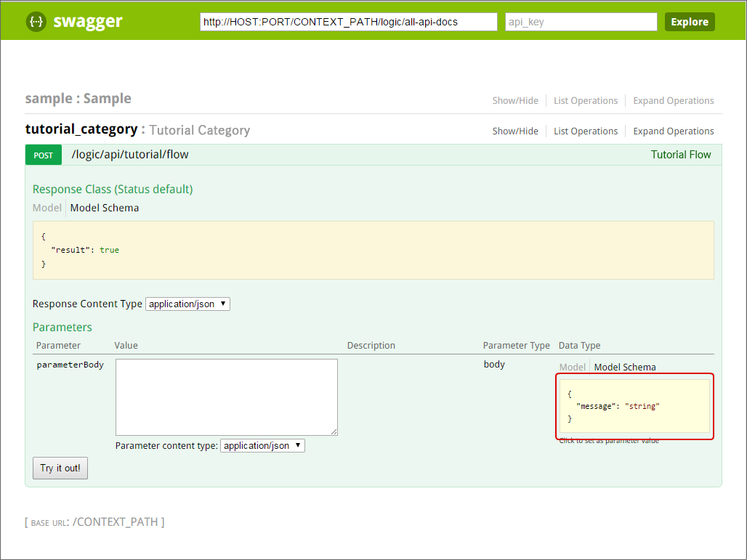Screen dimensions: 747x560
Task: Click List Operations for tutorial_category
Action: click(586, 131)
